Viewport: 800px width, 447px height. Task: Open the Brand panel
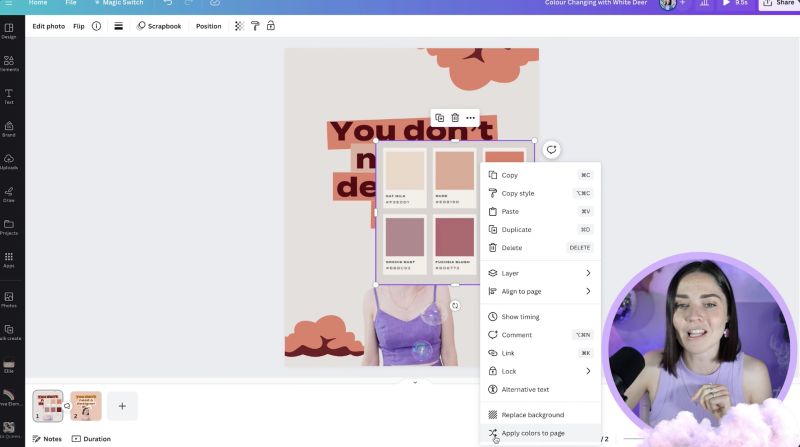coord(9,129)
